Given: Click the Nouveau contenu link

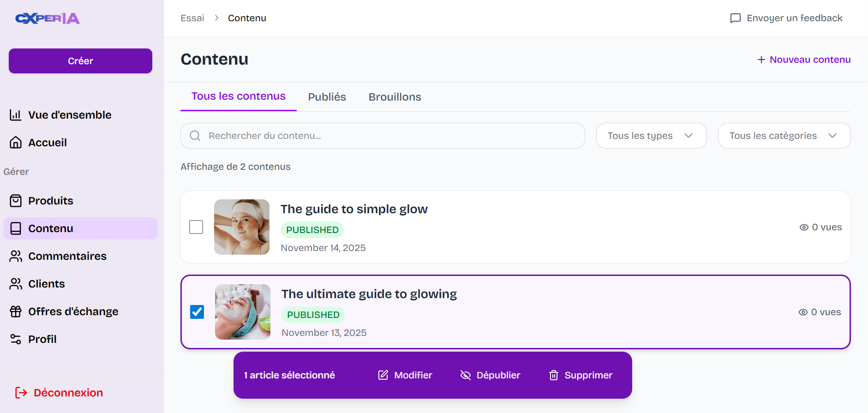Looking at the screenshot, I should (x=804, y=60).
